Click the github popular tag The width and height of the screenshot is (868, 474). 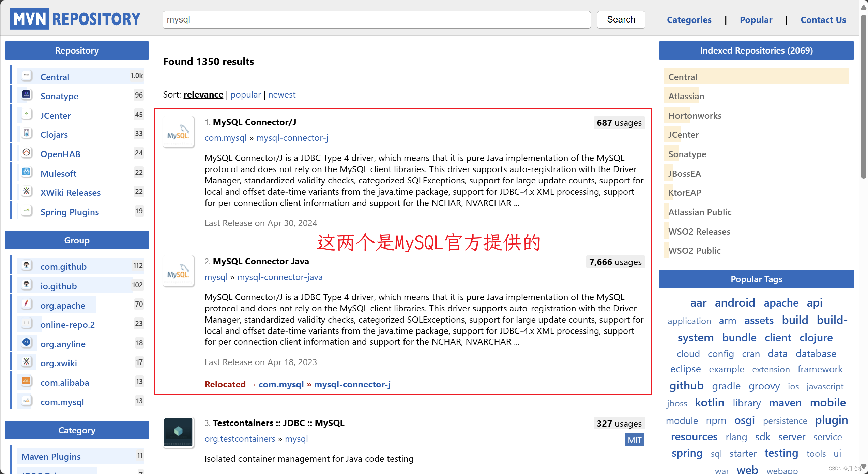tap(686, 386)
